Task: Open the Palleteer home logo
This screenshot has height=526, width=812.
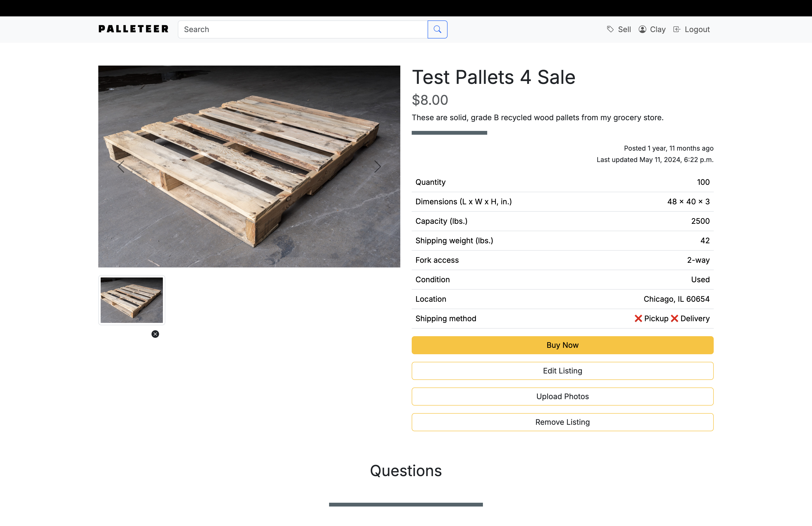Action: 133,29
